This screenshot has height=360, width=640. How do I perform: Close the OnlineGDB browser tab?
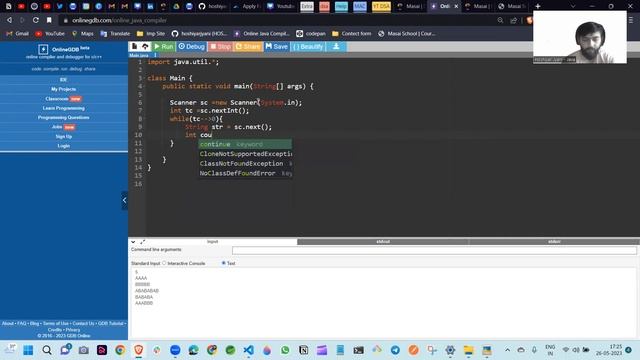click(x=456, y=6)
